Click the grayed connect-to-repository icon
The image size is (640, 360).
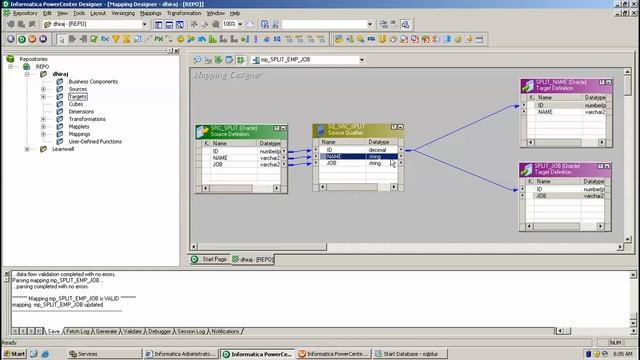click(x=11, y=24)
